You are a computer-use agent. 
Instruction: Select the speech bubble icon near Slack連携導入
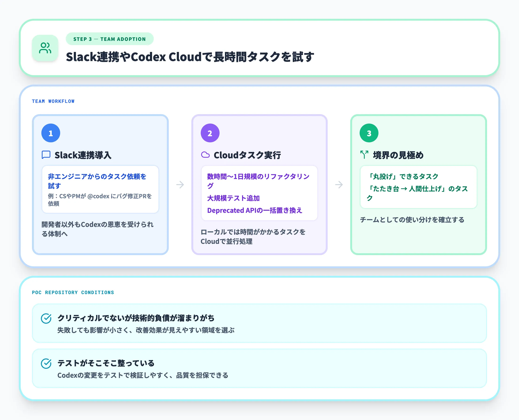click(46, 155)
